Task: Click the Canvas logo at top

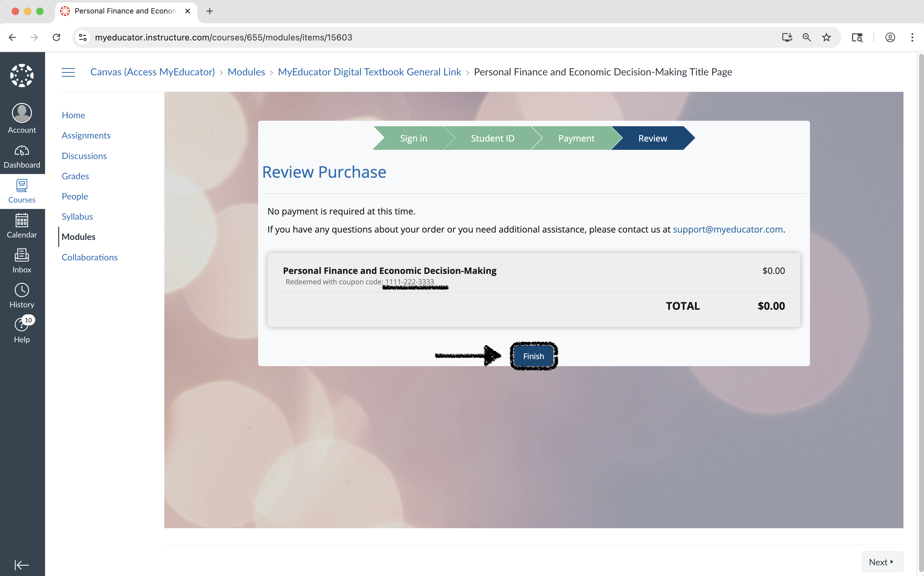Action: coord(22,75)
